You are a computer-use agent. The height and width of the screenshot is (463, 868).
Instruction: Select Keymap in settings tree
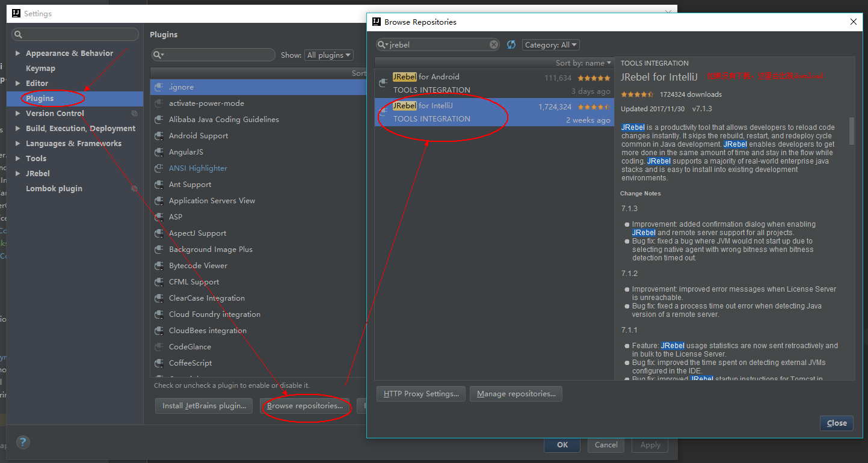(x=75, y=69)
